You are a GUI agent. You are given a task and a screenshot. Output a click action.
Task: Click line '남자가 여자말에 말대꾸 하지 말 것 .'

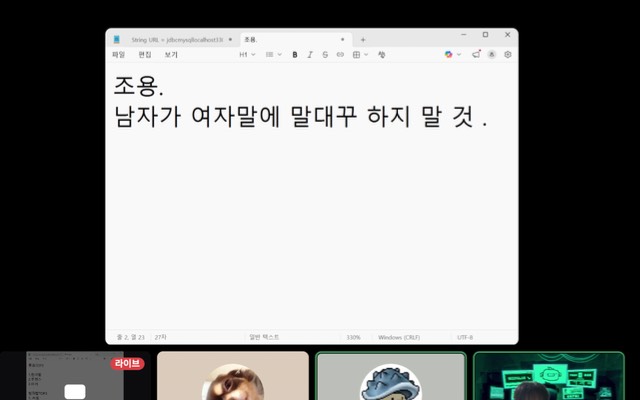click(300, 117)
